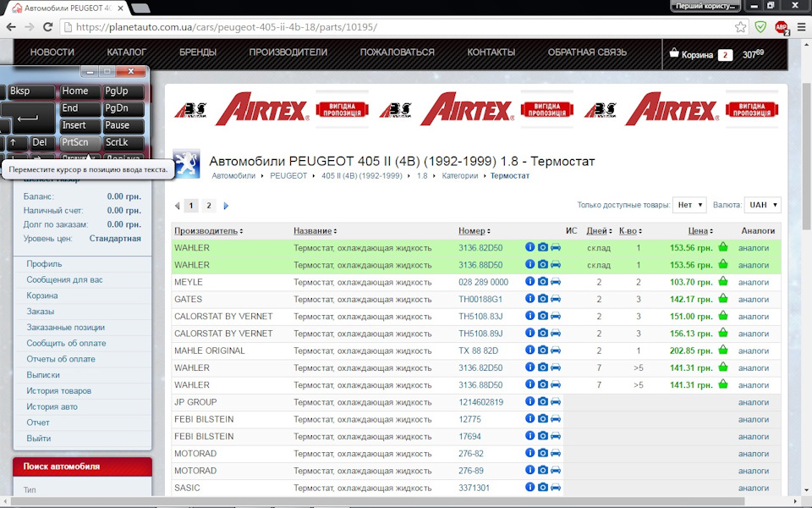Open Заказы link in sidebar
The height and width of the screenshot is (508, 812).
(41, 312)
